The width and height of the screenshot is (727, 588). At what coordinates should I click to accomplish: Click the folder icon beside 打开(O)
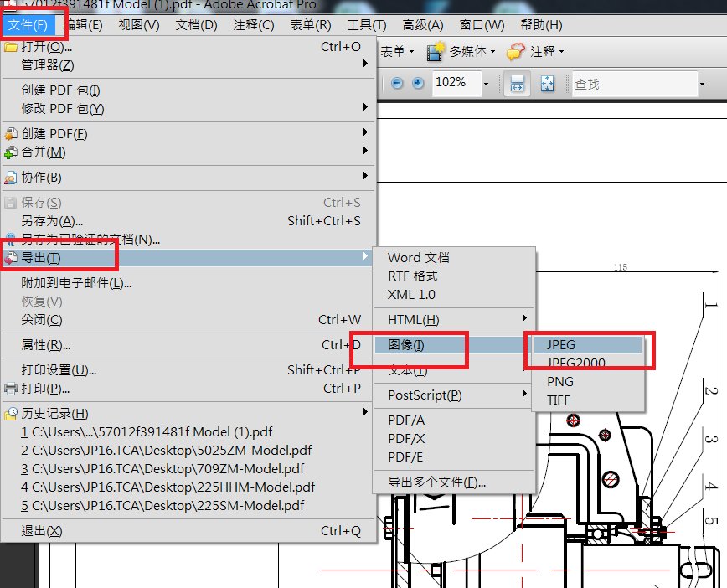pos(11,47)
